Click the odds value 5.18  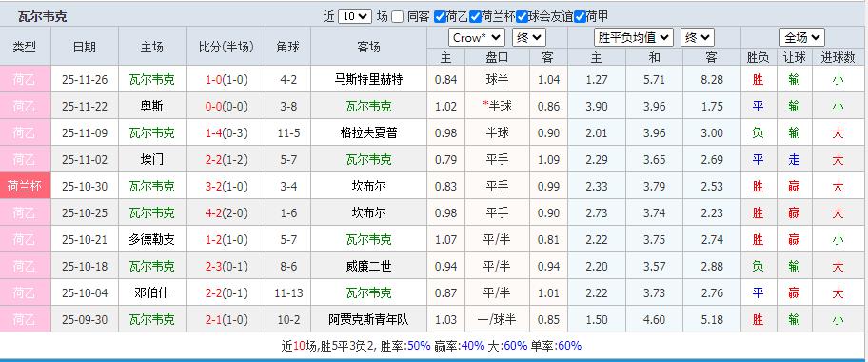(x=712, y=319)
